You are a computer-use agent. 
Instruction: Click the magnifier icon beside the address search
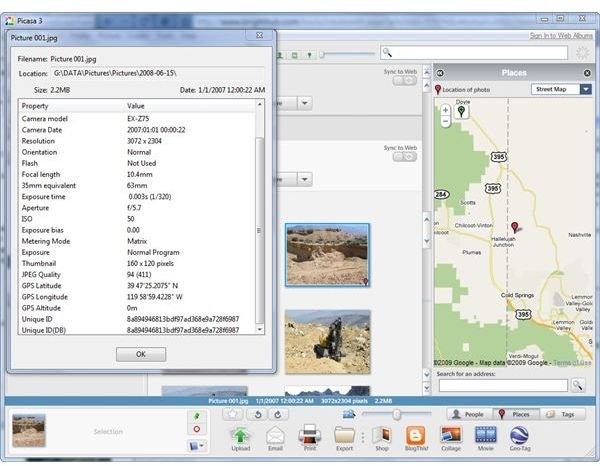pyautogui.click(x=578, y=385)
